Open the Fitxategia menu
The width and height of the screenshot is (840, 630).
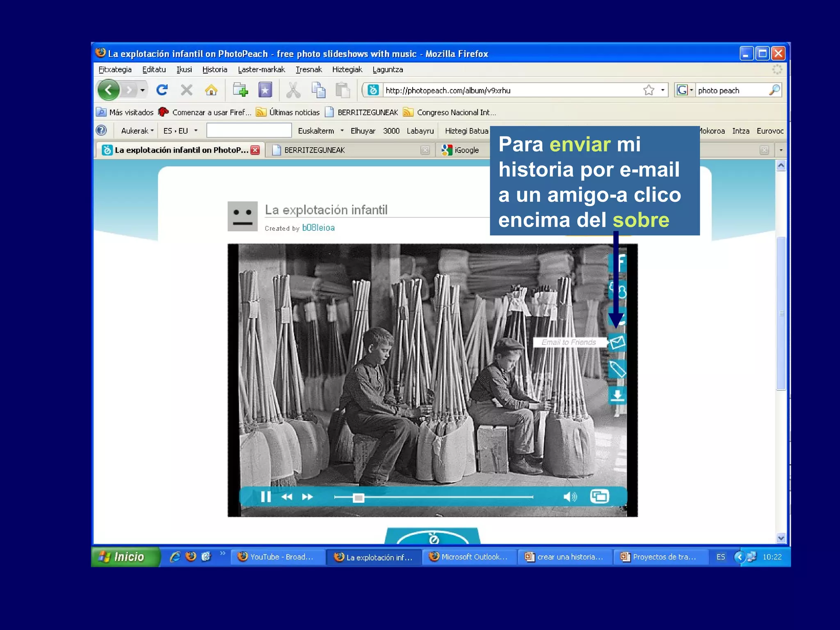(x=115, y=69)
